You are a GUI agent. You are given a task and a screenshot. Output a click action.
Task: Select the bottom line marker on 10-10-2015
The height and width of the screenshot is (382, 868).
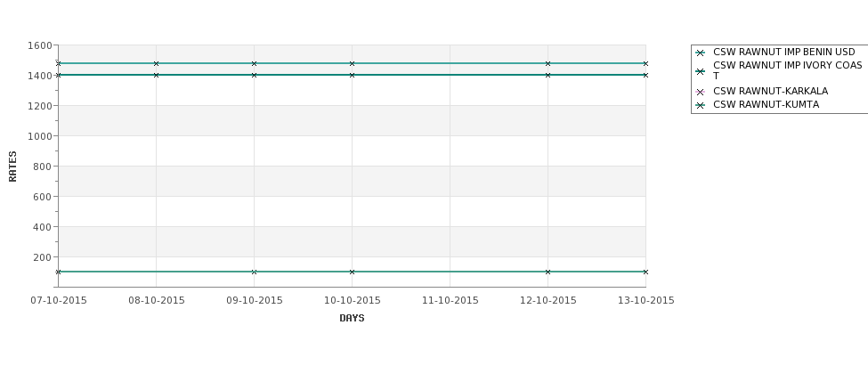[352, 272]
